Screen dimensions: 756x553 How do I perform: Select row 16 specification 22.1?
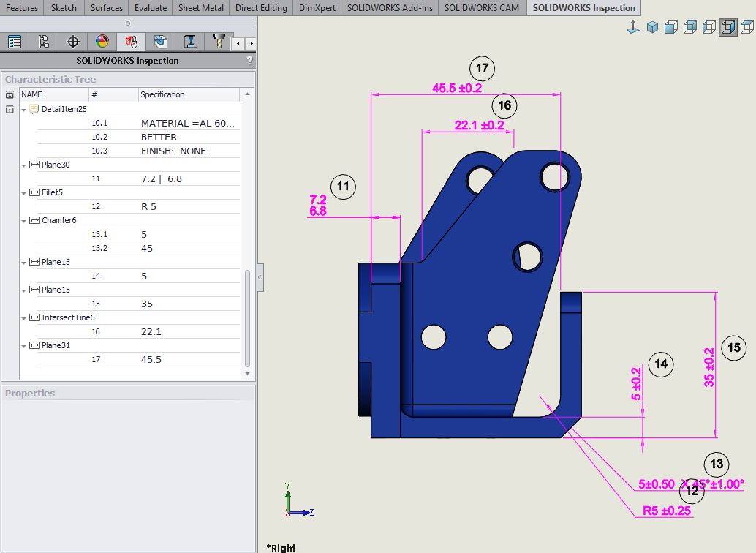click(151, 332)
